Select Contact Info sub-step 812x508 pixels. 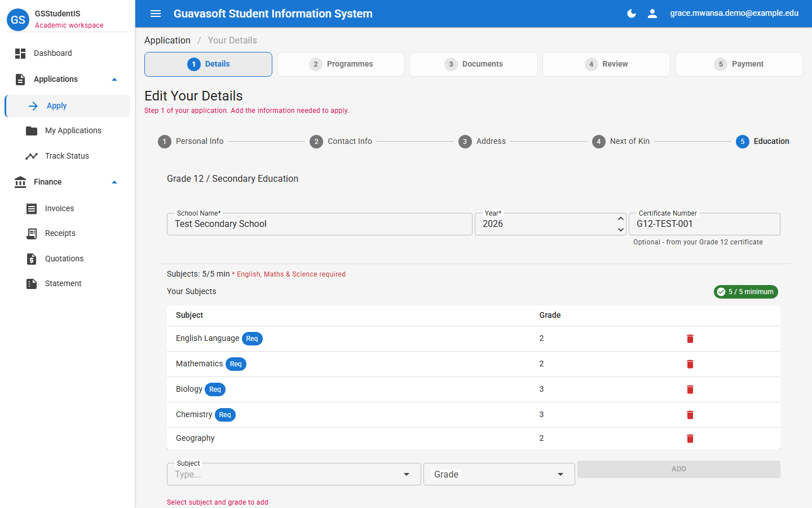point(341,142)
